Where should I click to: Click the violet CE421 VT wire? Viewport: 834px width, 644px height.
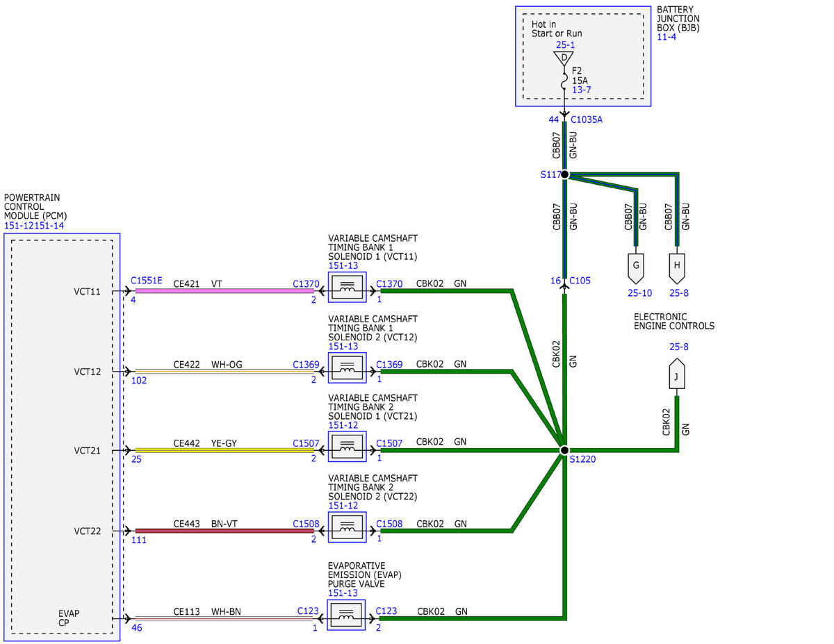(x=224, y=291)
